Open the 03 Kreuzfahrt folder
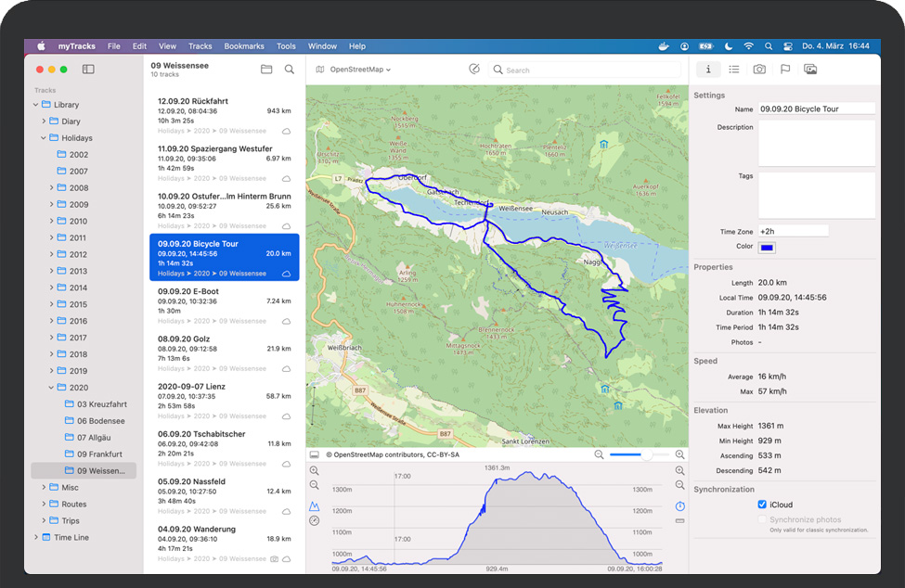Screen dimensions: 905x588 [102, 404]
